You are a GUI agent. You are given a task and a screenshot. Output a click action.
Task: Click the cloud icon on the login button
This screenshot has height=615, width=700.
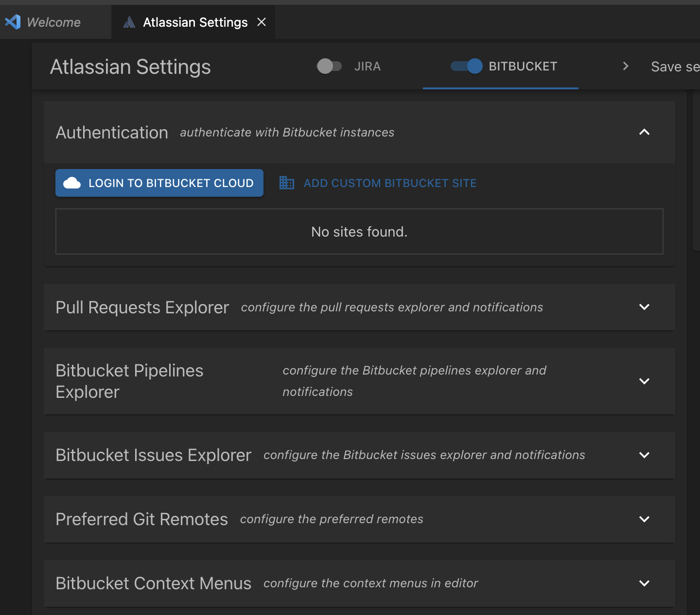tap(72, 183)
